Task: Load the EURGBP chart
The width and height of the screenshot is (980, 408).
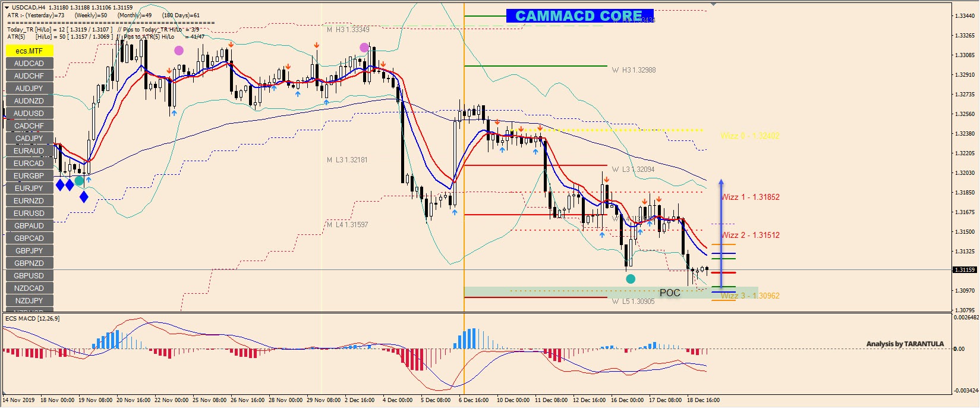Action: pos(29,175)
